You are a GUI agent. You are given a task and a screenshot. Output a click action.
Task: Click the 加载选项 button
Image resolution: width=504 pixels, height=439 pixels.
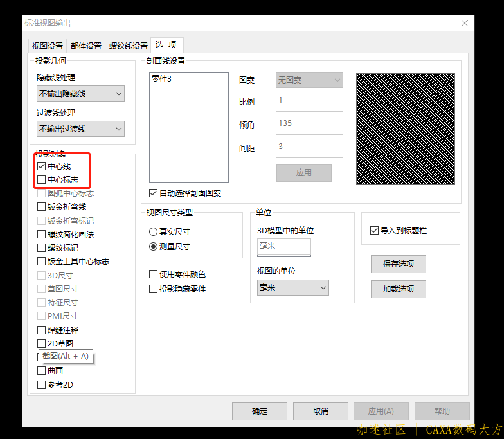click(399, 289)
